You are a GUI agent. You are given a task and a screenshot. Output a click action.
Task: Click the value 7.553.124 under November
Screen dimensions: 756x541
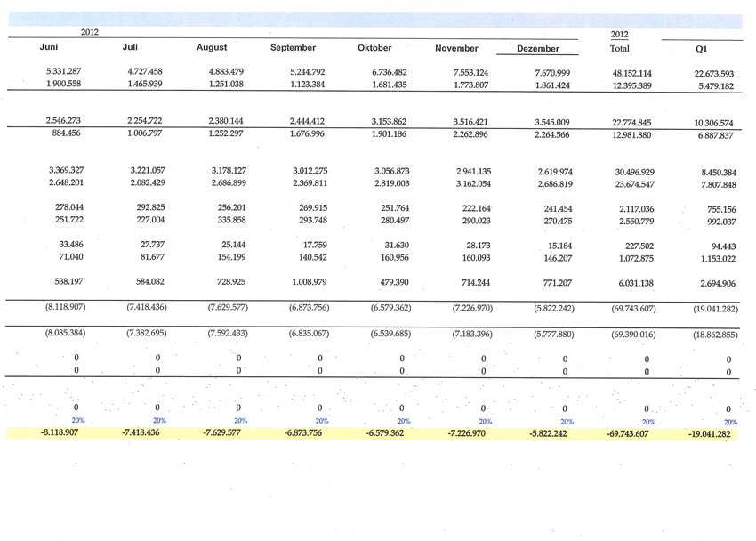coord(471,73)
